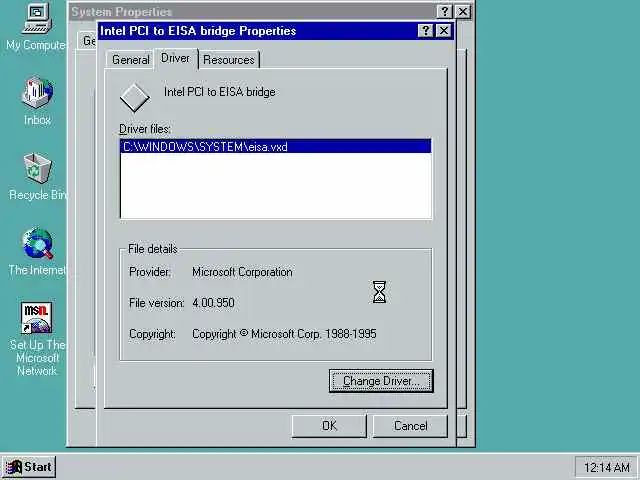Select the eisa.vxd driver file entry
This screenshot has width=640, height=480.
276,147
